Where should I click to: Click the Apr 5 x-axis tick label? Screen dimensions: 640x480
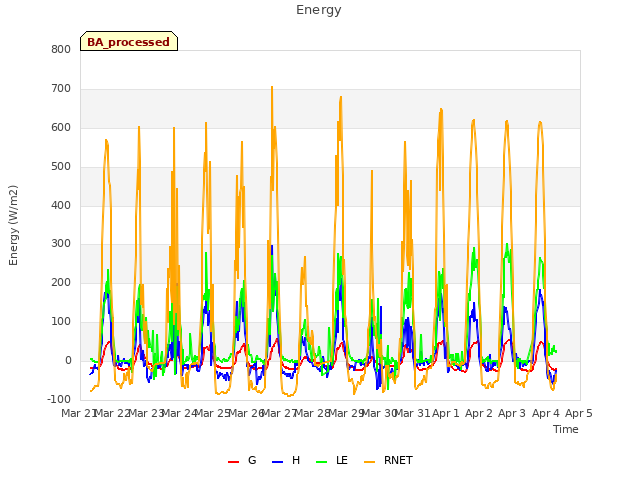(x=579, y=413)
